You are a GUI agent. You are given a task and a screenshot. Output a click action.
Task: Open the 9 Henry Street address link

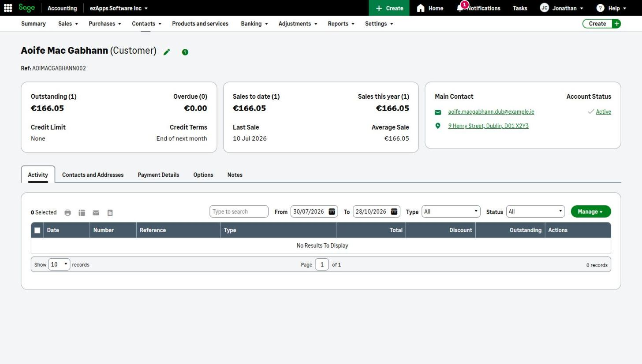(x=488, y=126)
